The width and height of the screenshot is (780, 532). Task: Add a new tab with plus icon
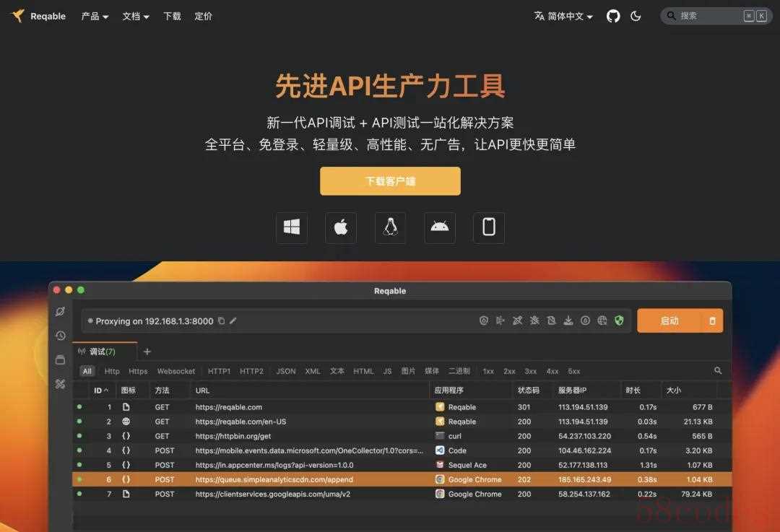pos(147,352)
